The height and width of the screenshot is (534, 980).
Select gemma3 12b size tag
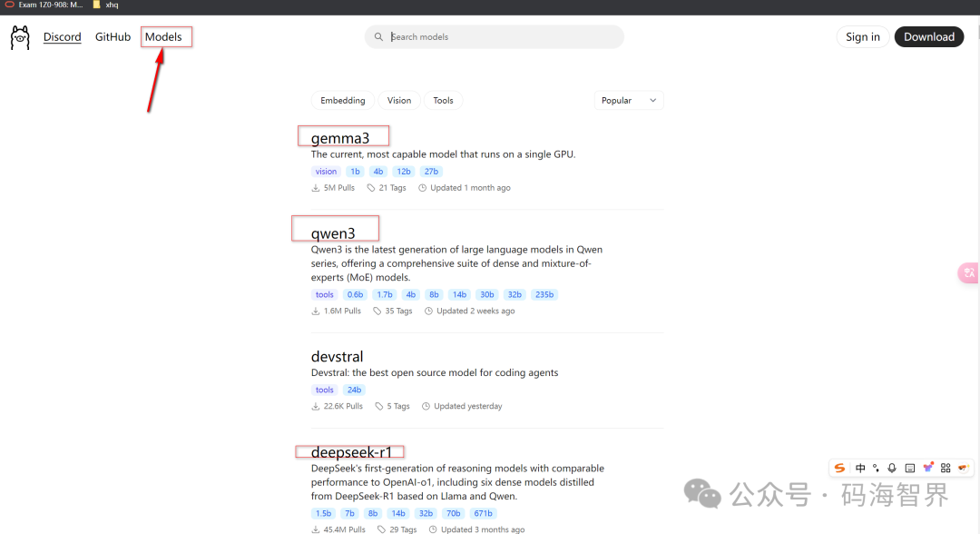point(404,172)
